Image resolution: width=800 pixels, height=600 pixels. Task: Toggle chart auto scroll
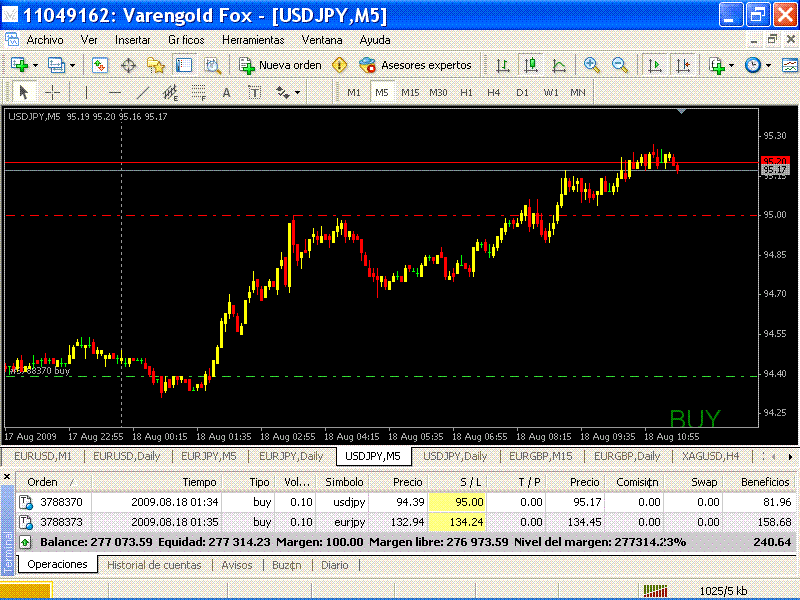coord(655,65)
